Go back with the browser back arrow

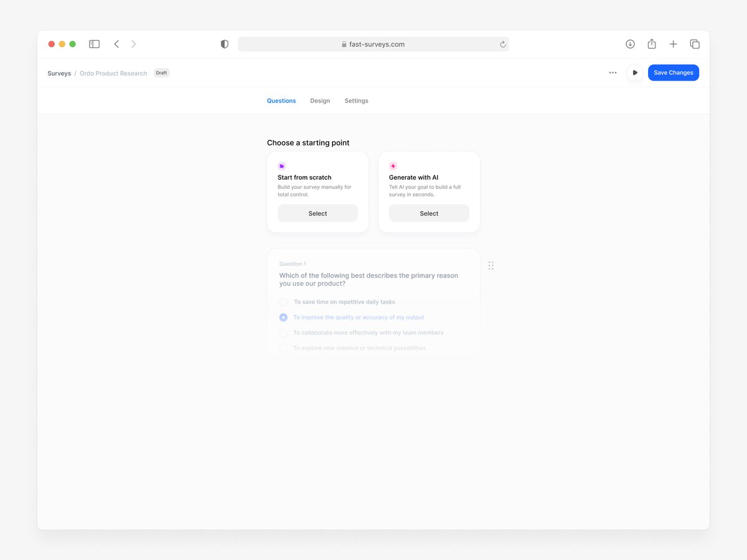pyautogui.click(x=116, y=44)
